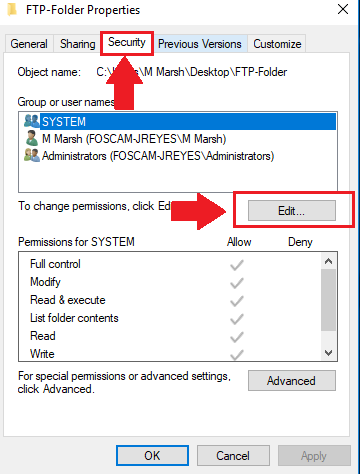Click the folder icon in title bar

pos(12,9)
